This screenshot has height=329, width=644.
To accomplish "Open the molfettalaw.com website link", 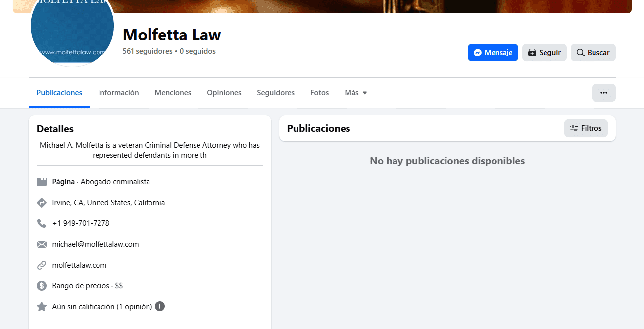I will [79, 265].
